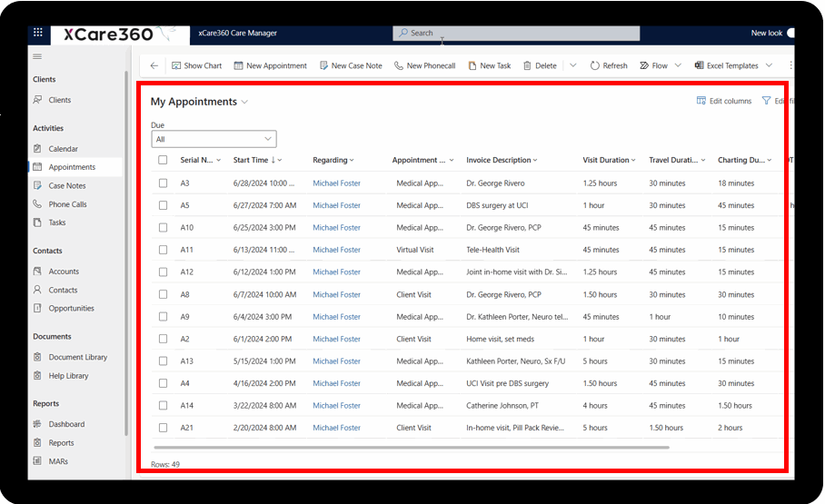This screenshot has width=825, height=504.
Task: Click the filter funnel icon
Action: tap(766, 101)
